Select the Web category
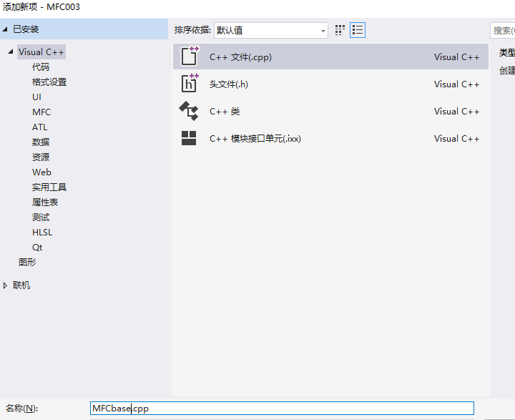The height and width of the screenshot is (420, 515). pyautogui.click(x=41, y=172)
